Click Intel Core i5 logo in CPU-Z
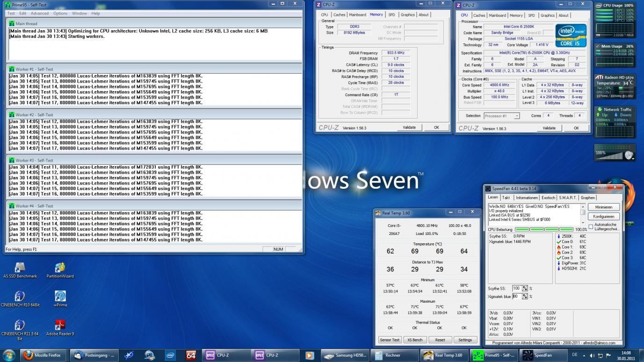 571,35
